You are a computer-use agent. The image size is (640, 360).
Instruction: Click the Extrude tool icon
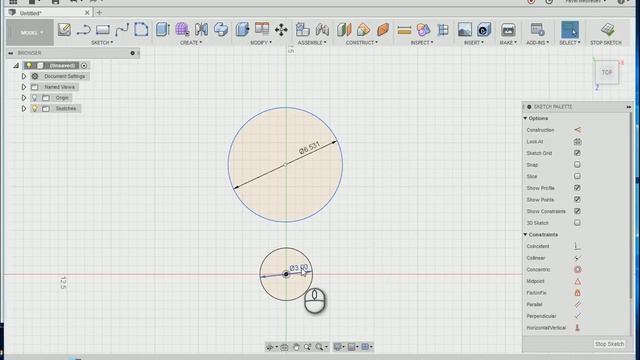point(162,29)
